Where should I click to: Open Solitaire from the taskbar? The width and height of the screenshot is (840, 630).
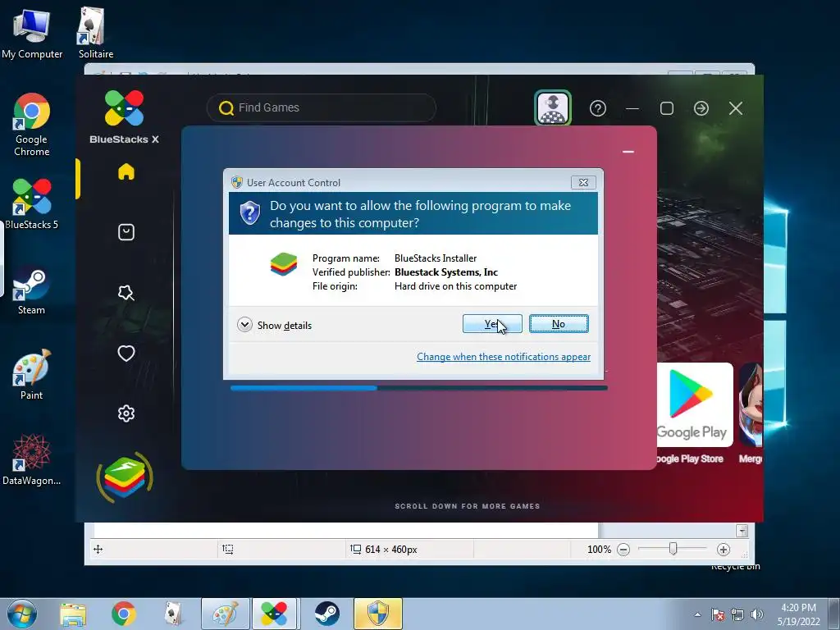coord(174,614)
